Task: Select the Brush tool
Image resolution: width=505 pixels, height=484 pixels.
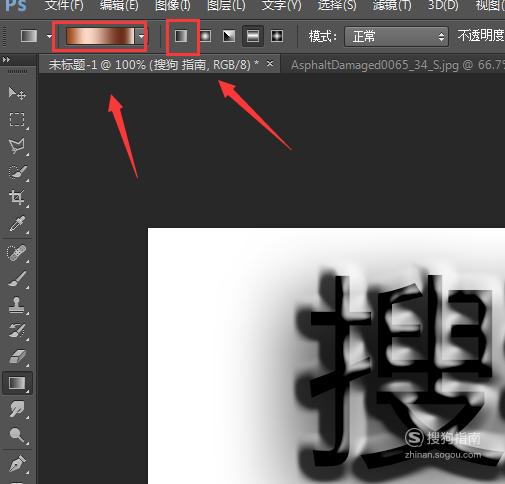Action: click(17, 279)
